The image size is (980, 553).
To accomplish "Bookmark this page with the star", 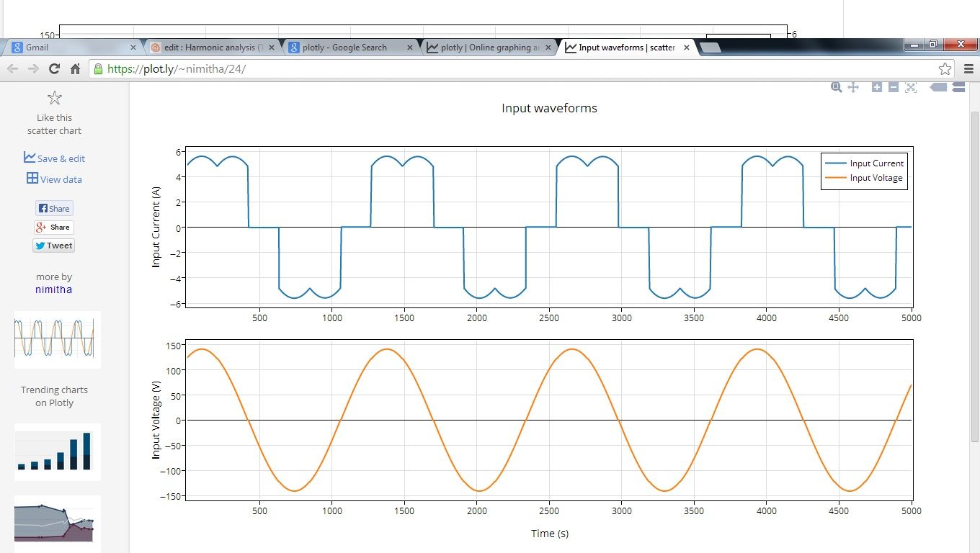I will pos(945,69).
